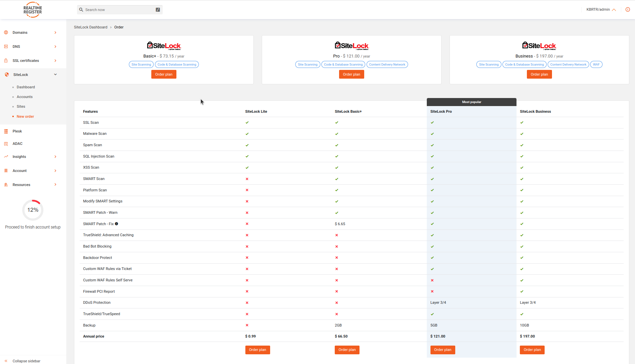Screen dimensions: 635x364
Task: Expand the SSL certificates chevron
Action: (56, 61)
